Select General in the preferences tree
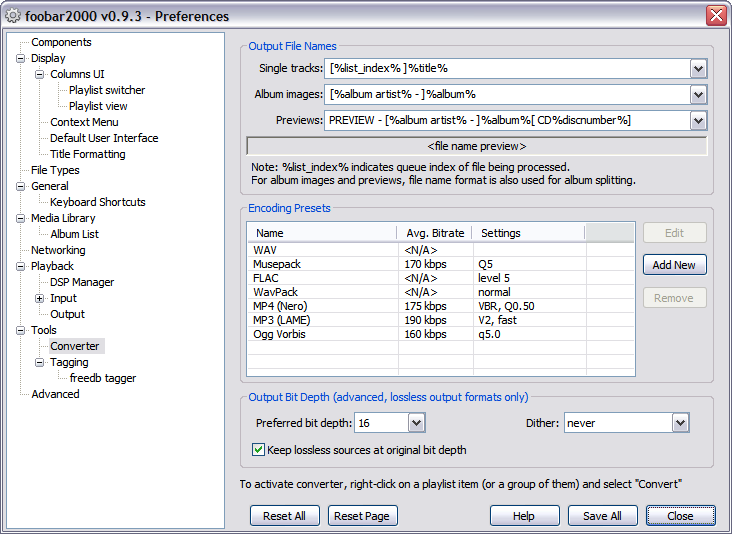 49,186
